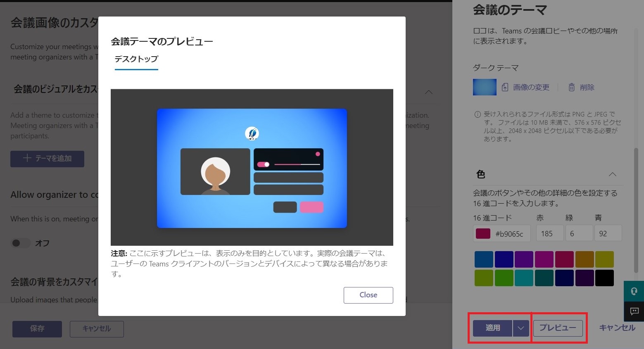Click the red value field 185
644x349 pixels.
coord(550,233)
